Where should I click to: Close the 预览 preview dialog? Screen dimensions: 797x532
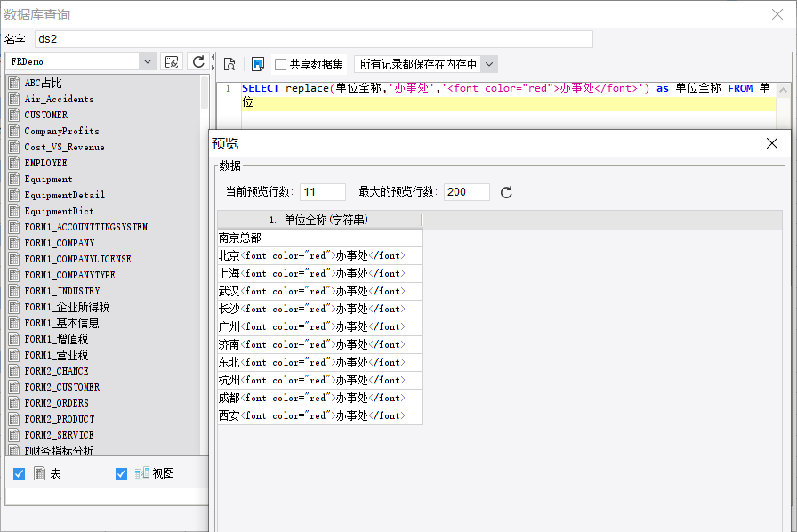click(771, 143)
